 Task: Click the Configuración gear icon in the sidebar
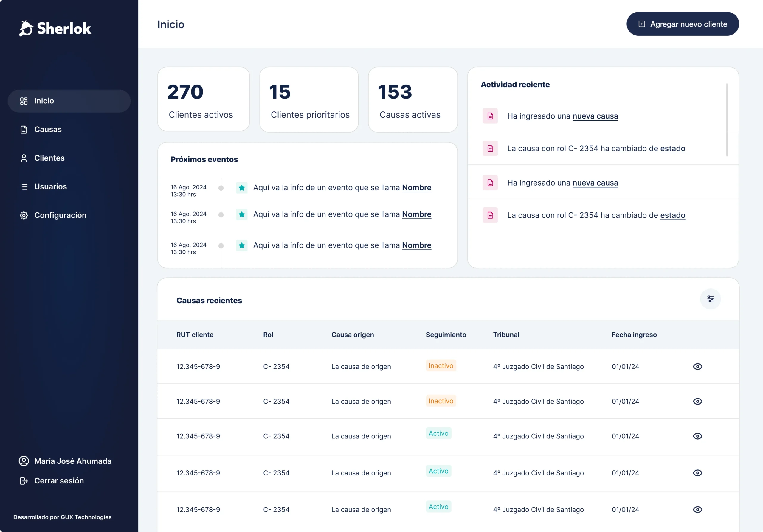coord(24,215)
